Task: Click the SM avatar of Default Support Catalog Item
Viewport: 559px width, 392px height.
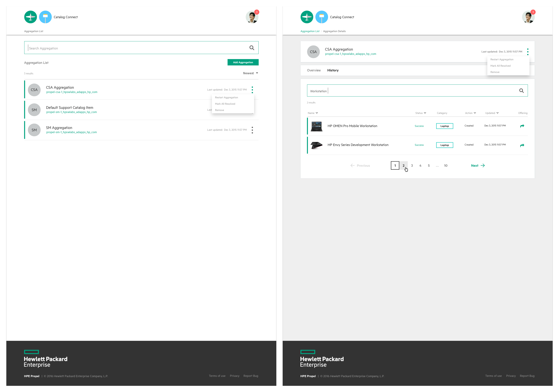Action: pos(34,110)
